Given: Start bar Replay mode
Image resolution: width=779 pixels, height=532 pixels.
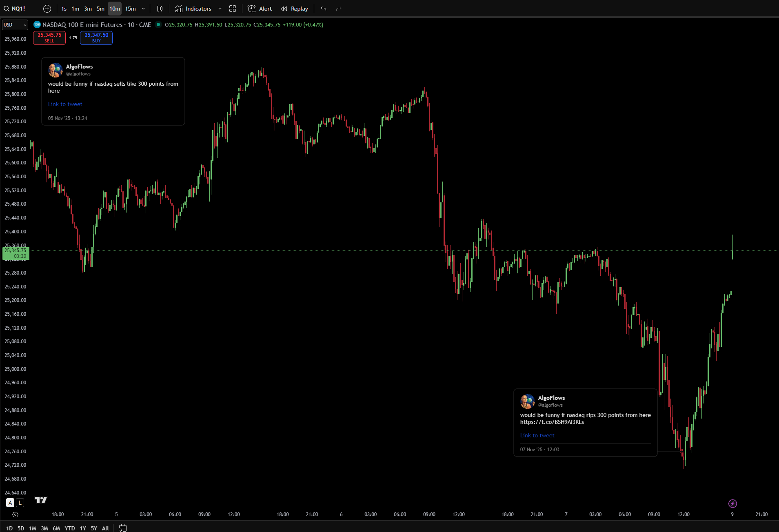Looking at the screenshot, I should coord(294,9).
